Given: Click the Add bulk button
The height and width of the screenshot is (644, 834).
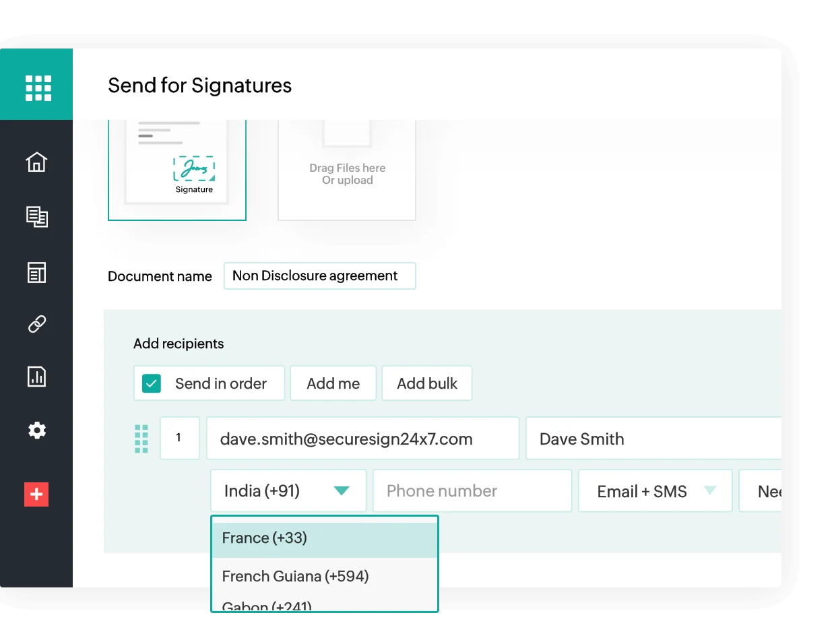Looking at the screenshot, I should click(426, 383).
